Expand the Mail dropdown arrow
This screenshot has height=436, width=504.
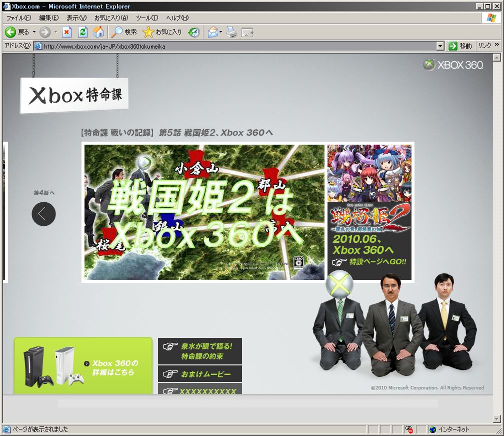[221, 32]
